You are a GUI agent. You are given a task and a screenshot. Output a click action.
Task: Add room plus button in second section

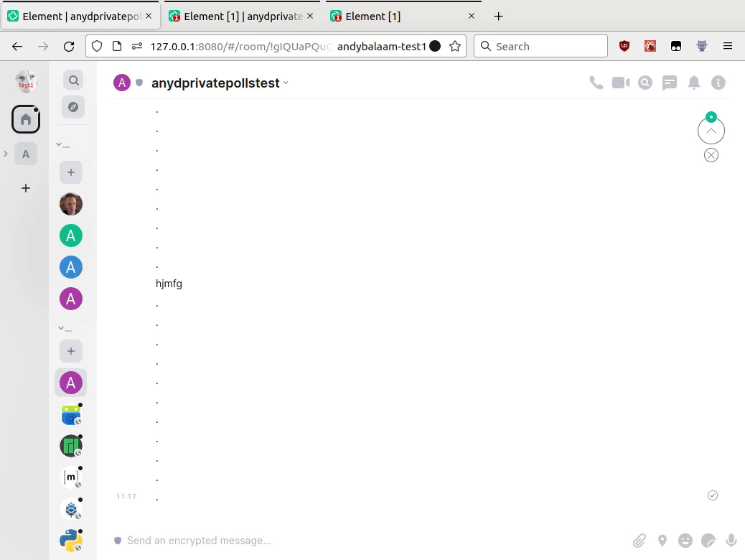[71, 351]
